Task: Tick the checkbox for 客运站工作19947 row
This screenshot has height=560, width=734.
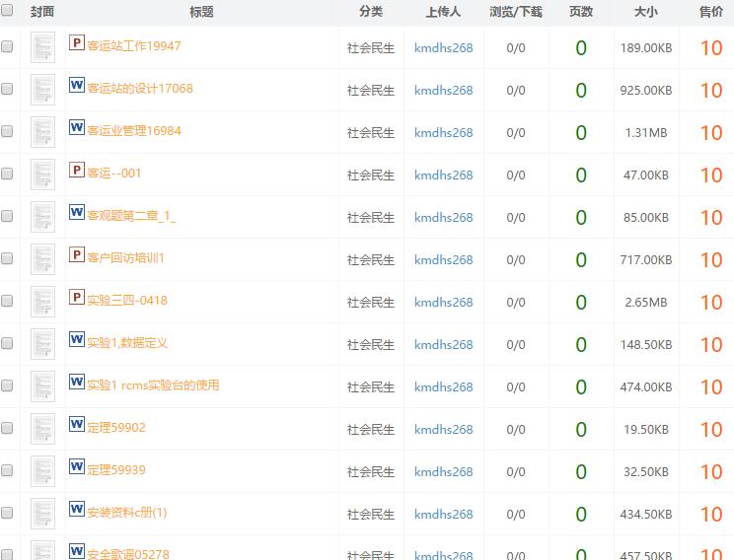Action: (8, 46)
